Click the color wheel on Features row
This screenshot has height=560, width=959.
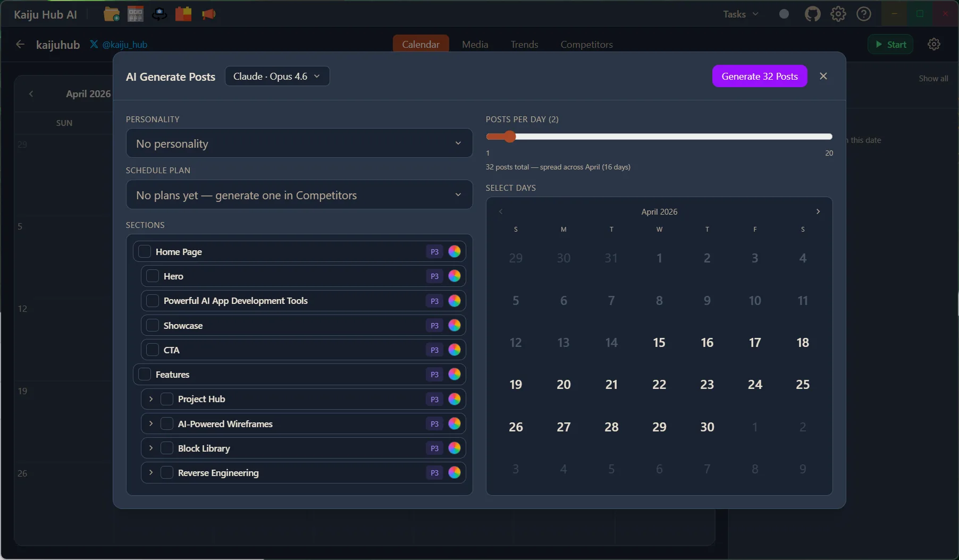[455, 374]
